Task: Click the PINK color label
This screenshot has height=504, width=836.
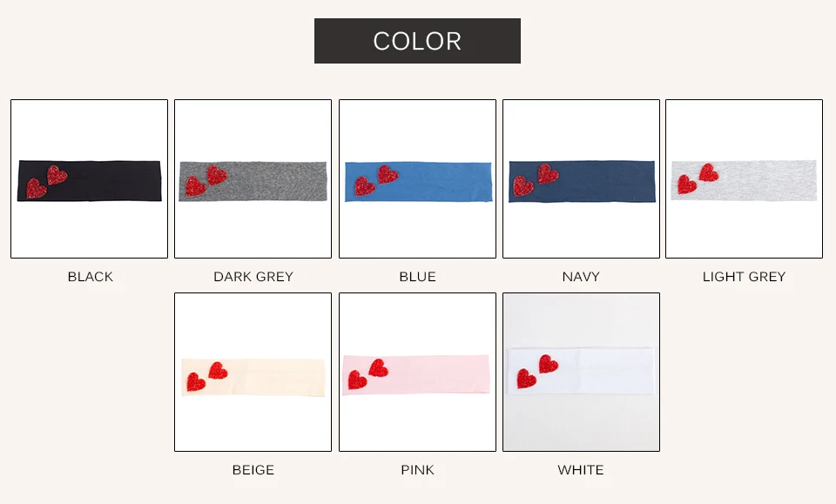Action: [x=417, y=470]
